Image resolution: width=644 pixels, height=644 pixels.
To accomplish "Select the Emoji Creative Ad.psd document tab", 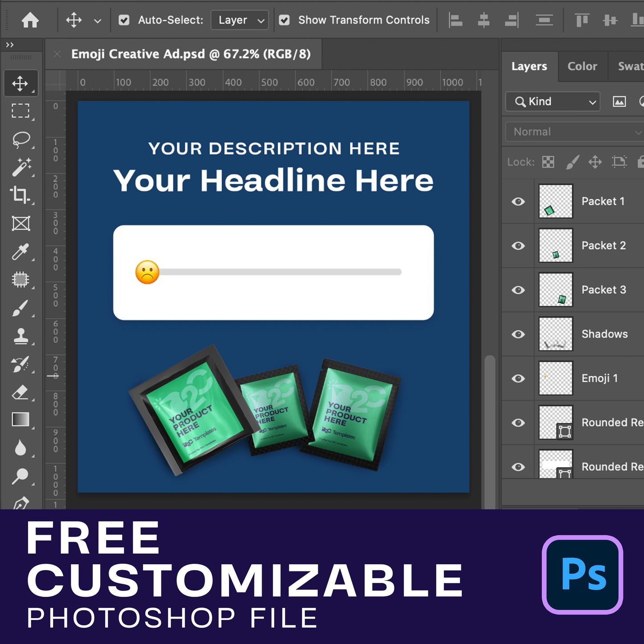I will 191,54.
